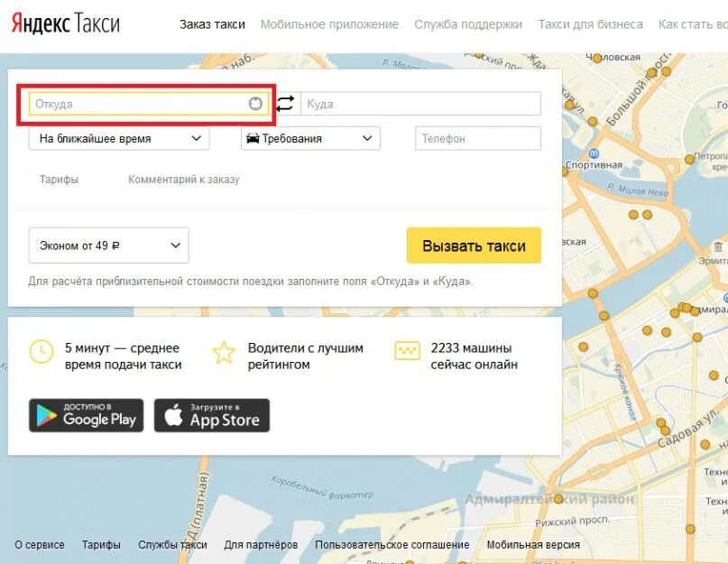728x564 pixels.
Task: Click the Вызвать такси button
Action: pyautogui.click(x=474, y=245)
